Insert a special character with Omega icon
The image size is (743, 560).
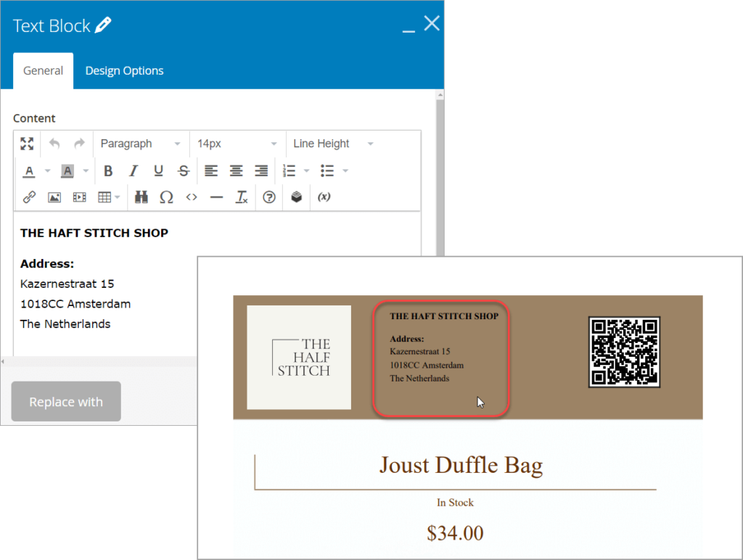pyautogui.click(x=166, y=197)
